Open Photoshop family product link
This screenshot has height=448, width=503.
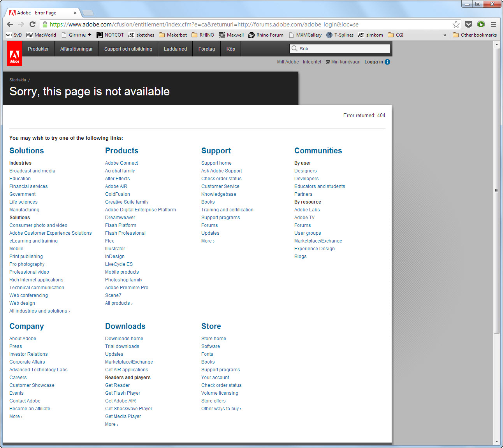pyautogui.click(x=123, y=280)
